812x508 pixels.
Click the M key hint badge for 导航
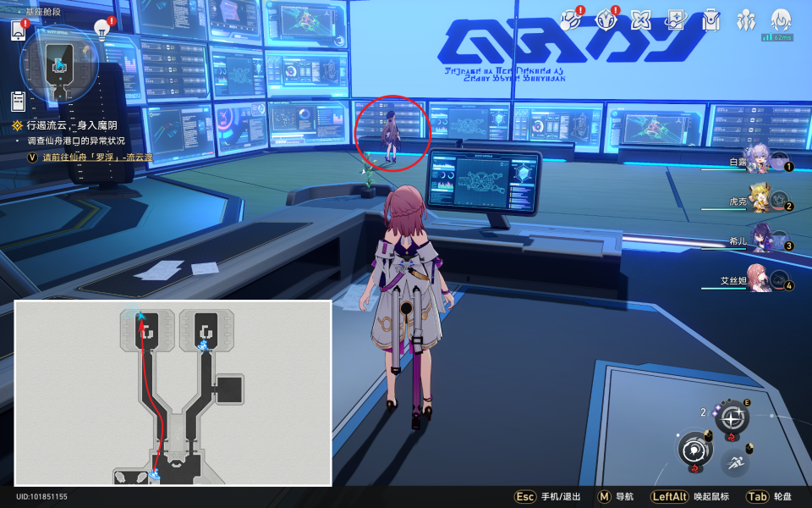point(603,496)
